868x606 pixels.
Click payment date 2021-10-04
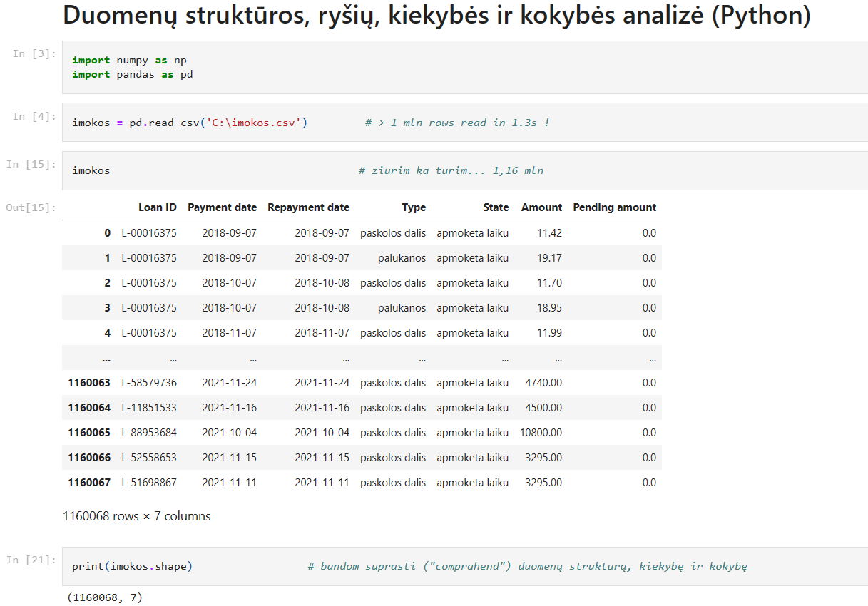coord(230,433)
